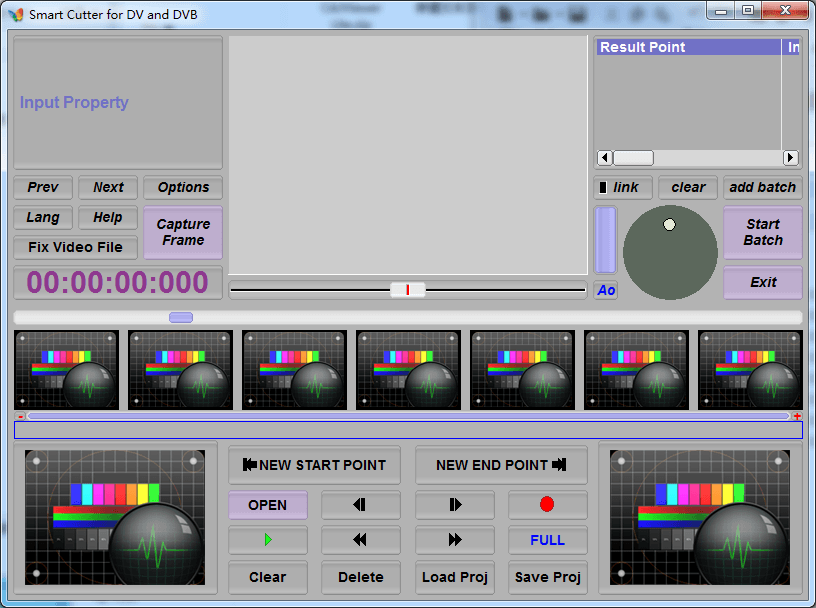816x608 pixels.
Task: Click the Start Batch button
Action: (x=762, y=232)
